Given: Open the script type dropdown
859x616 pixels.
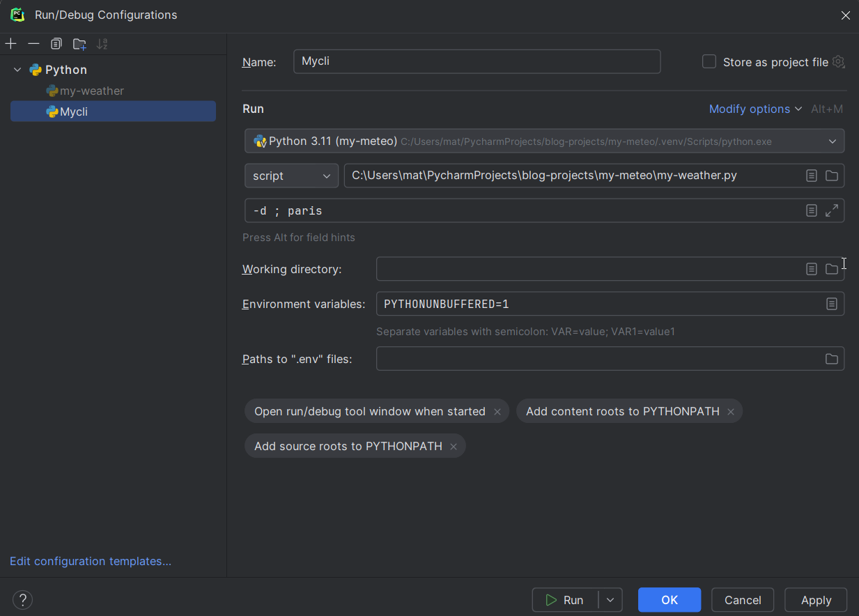Looking at the screenshot, I should [291, 176].
